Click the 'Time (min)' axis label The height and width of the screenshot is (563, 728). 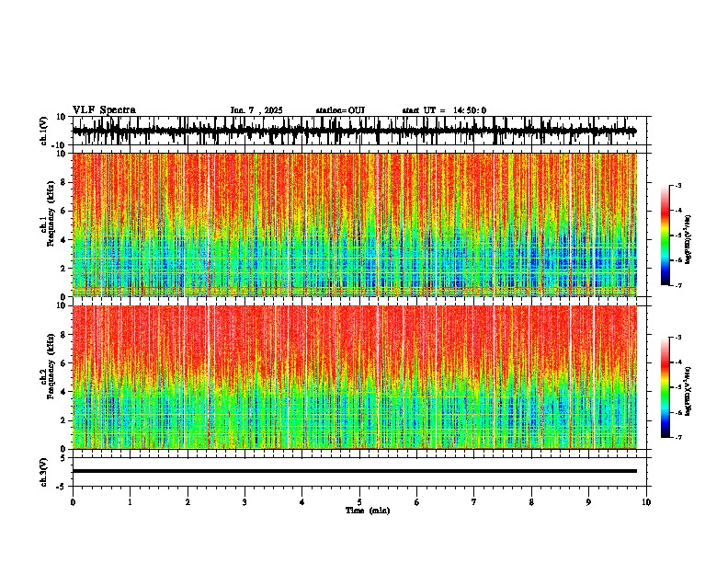(x=368, y=511)
